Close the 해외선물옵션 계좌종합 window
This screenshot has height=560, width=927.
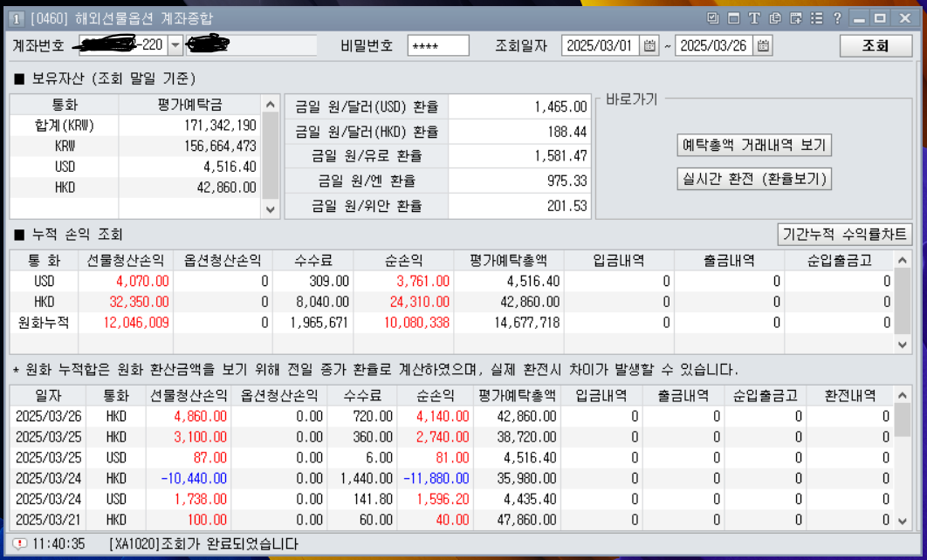click(x=905, y=18)
